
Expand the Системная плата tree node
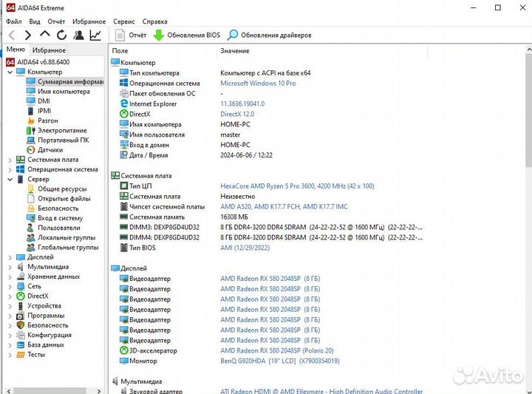10,160
